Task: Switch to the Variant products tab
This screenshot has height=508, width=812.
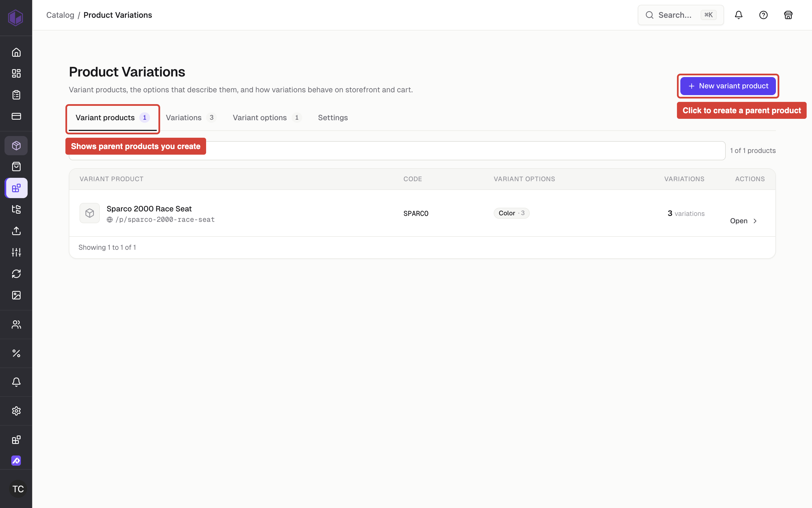Action: pyautogui.click(x=112, y=118)
